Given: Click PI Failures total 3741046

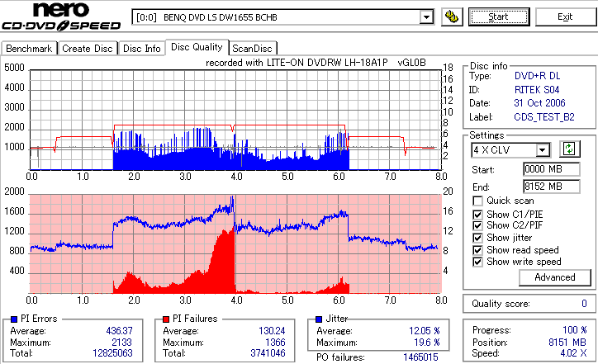Looking at the screenshot, I should point(268,353).
